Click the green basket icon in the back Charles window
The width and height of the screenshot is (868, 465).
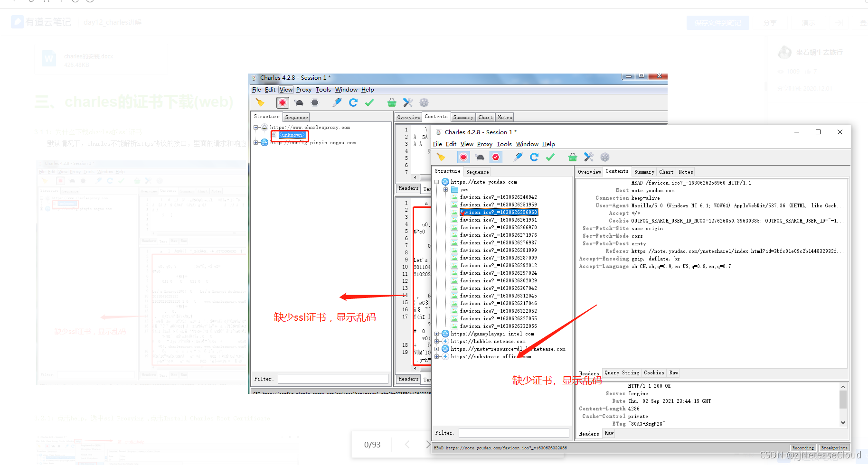click(392, 102)
